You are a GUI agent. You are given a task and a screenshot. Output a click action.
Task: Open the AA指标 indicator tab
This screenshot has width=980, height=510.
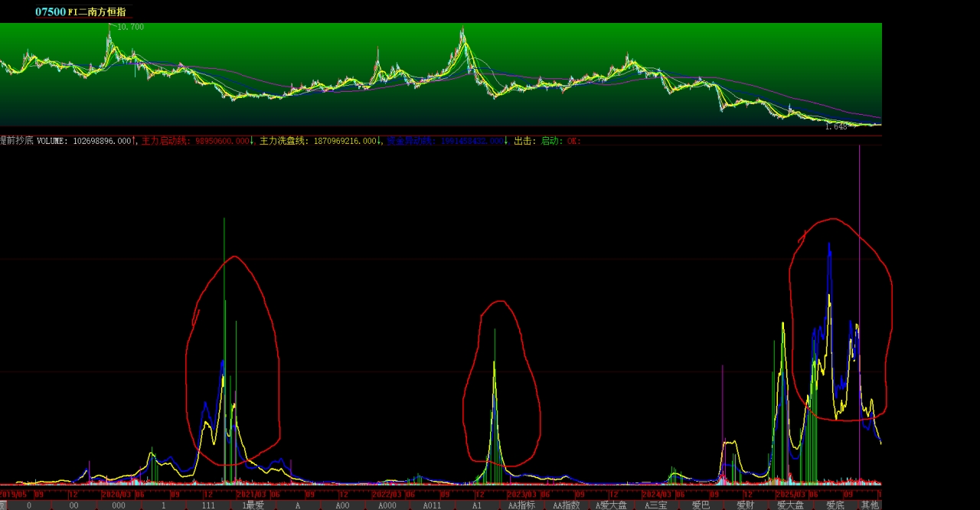tap(521, 505)
